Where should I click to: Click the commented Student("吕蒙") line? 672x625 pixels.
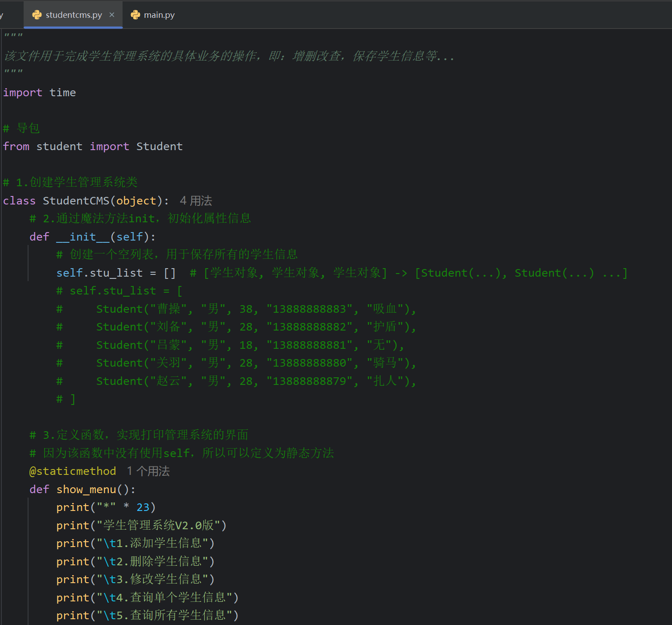230,345
